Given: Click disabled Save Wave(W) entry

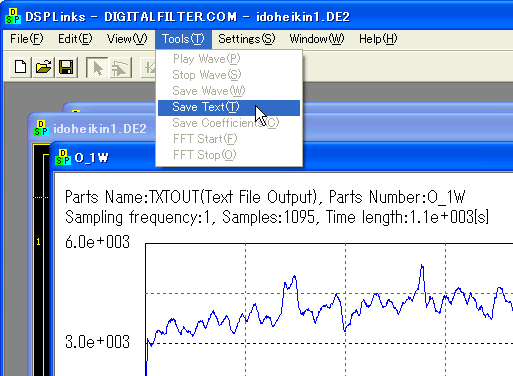Looking at the screenshot, I should tap(229, 91).
